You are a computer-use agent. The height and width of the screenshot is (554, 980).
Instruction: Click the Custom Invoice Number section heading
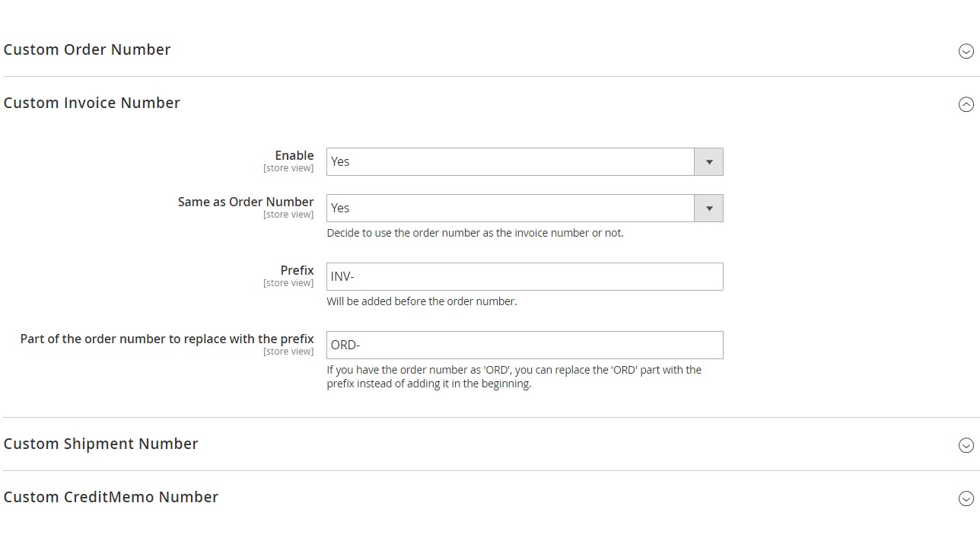pos(91,103)
